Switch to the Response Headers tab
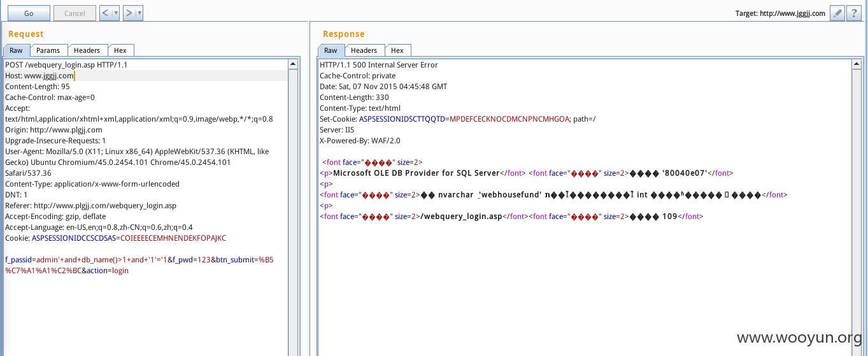This screenshot has height=356, width=868. pos(364,50)
